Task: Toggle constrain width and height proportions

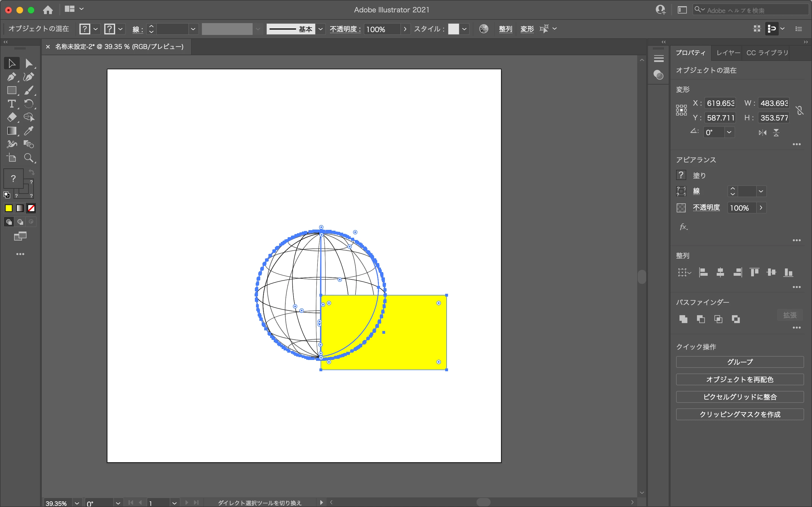Action: coord(800,110)
